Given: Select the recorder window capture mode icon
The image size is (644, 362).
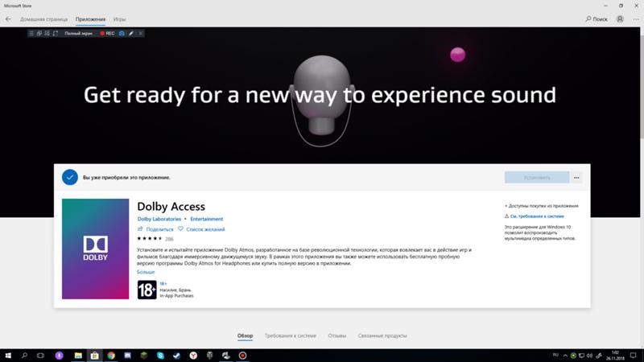Looking at the screenshot, I should tap(39, 33).
